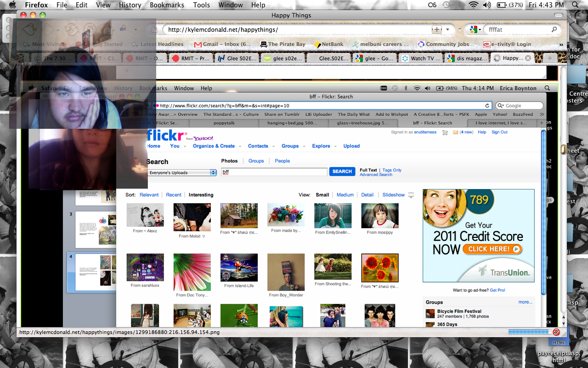Open the File menu in the menu bar

click(x=62, y=5)
